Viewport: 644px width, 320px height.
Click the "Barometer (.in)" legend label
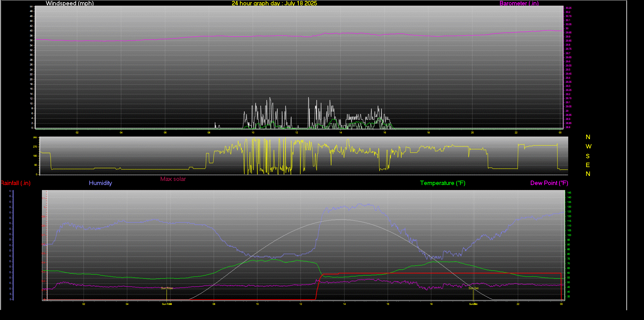pos(519,3)
